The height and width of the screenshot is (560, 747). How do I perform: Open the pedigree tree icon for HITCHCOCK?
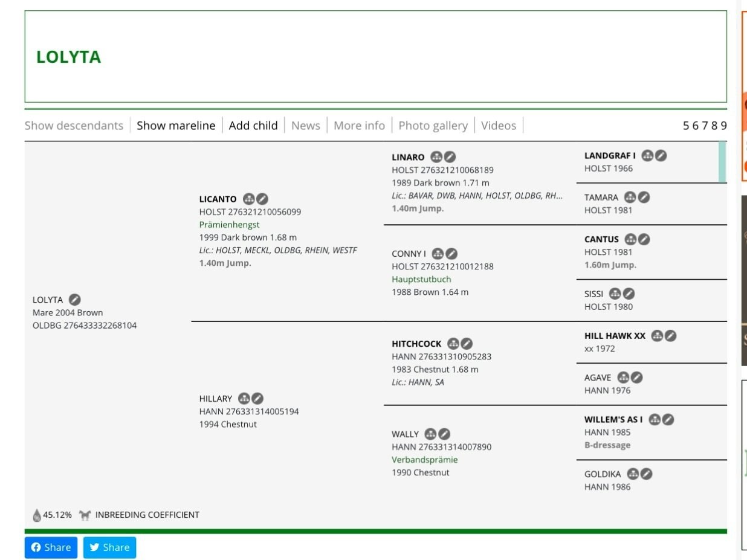453,344
